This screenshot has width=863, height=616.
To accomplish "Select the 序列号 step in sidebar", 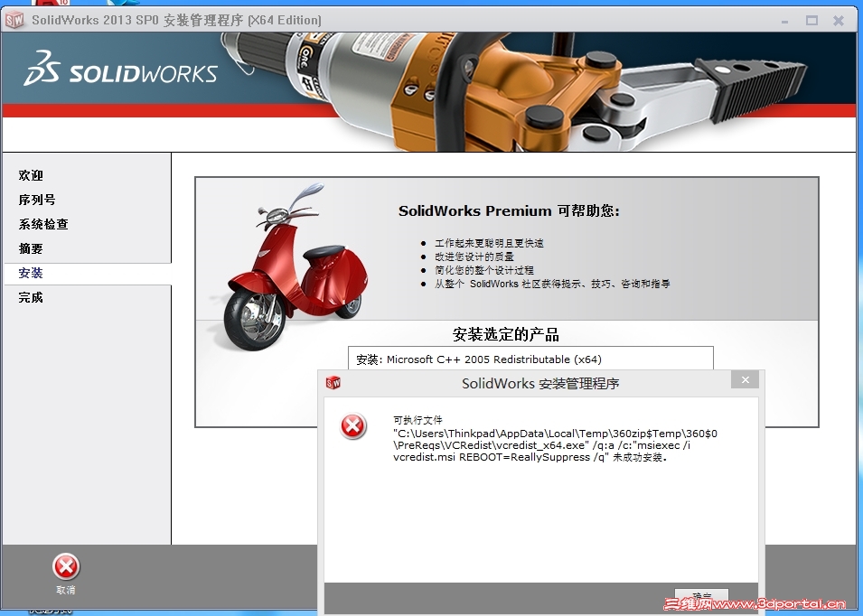I will pyautogui.click(x=37, y=200).
